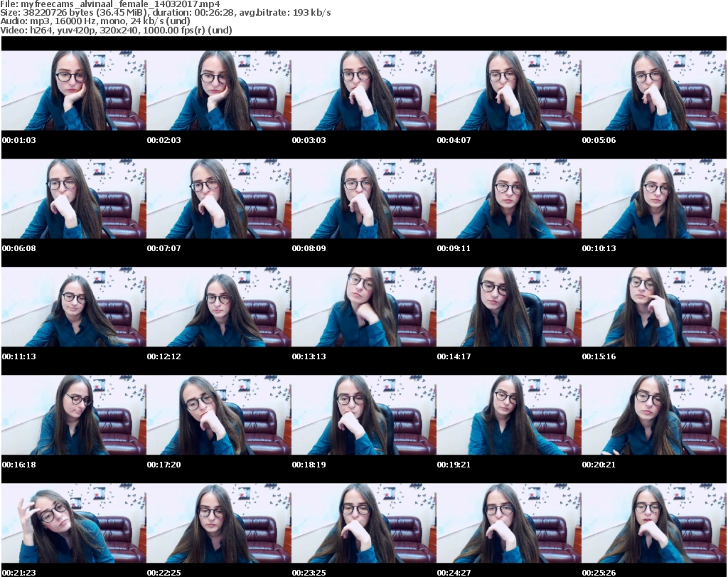The height and width of the screenshot is (577, 728).
Task: Open the thumbnail frame above timestamp 00:01:03
Action: [74, 90]
